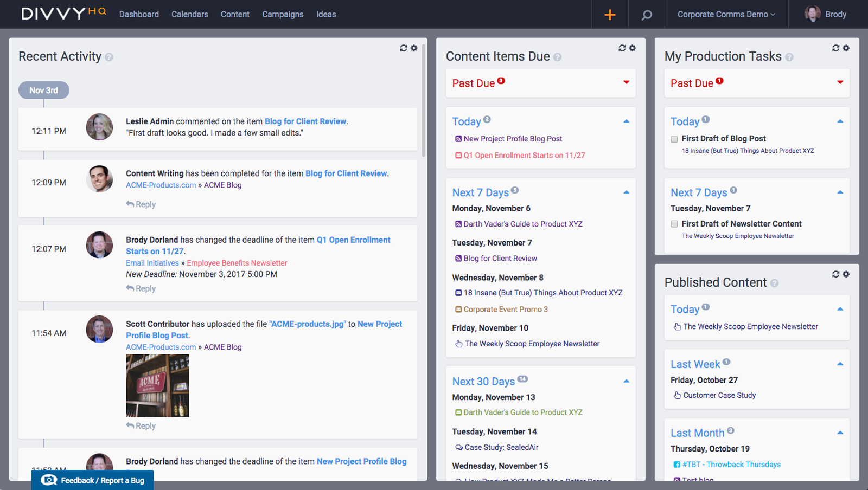The image size is (868, 490).
Task: Open the Corporate Comms Demo workspace selector
Action: pyautogui.click(x=725, y=15)
